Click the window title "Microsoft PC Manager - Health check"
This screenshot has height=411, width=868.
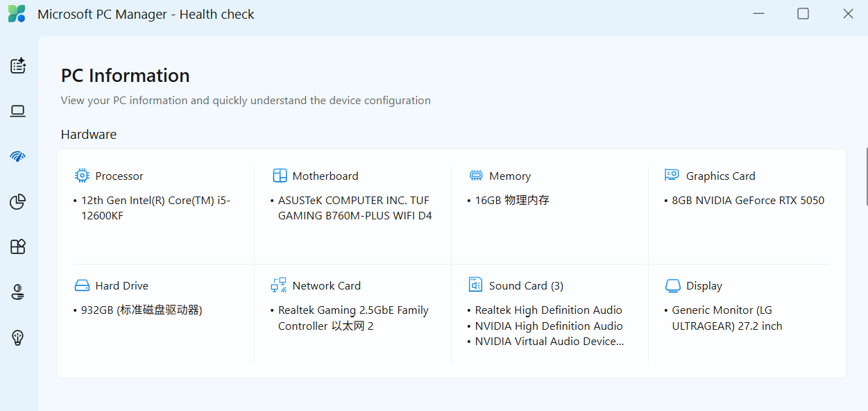coord(146,15)
